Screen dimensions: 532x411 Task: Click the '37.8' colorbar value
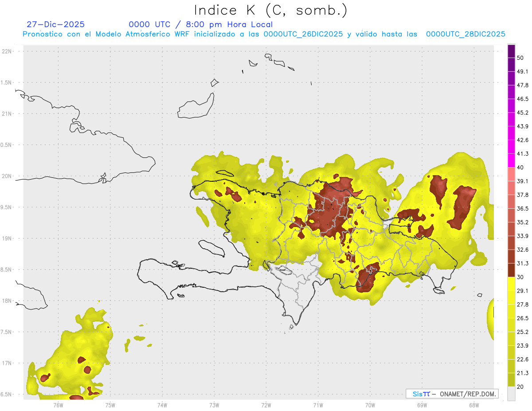point(523,195)
